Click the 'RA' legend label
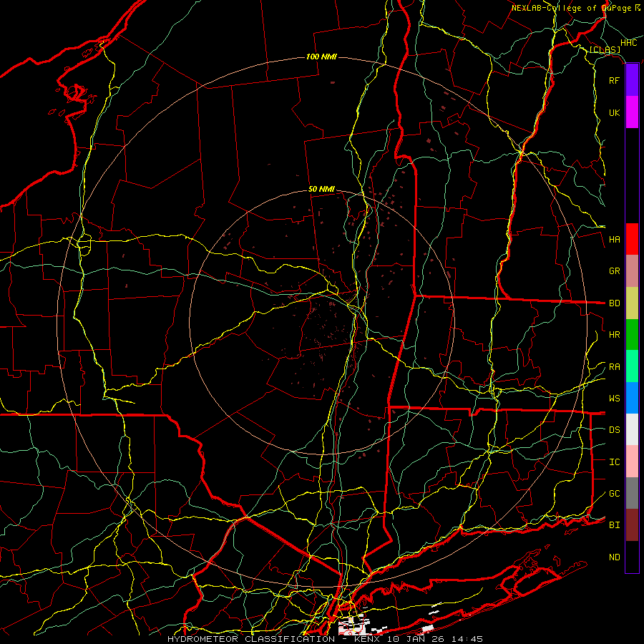 point(614,367)
